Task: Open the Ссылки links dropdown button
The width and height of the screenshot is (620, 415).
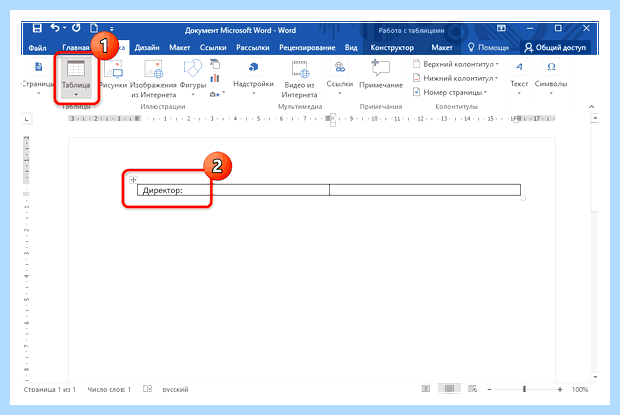Action: (340, 77)
